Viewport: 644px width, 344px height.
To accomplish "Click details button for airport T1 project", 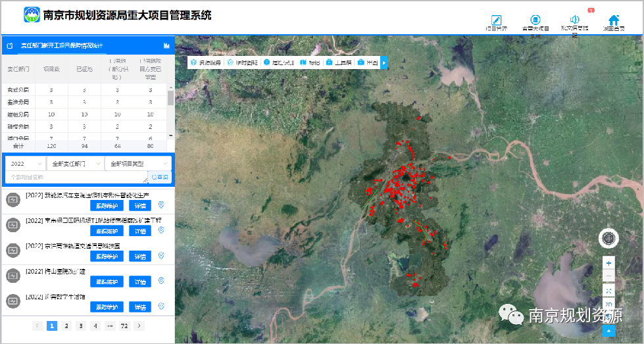I will (x=140, y=231).
